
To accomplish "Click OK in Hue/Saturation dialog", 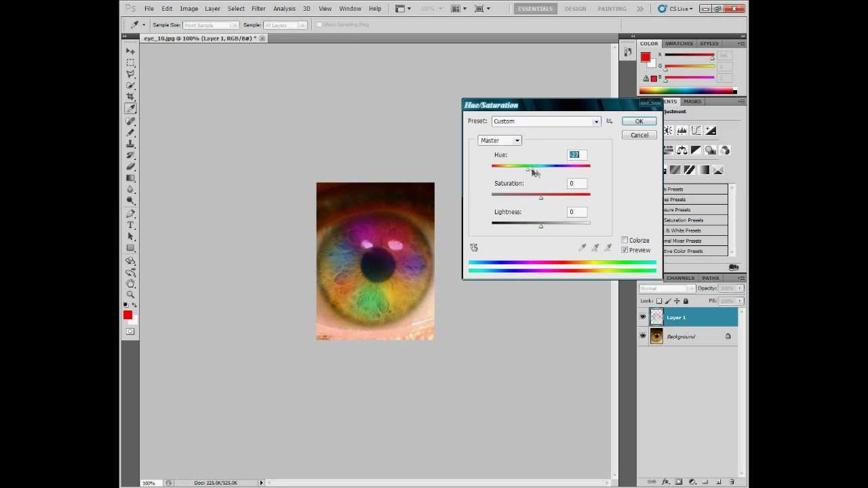I will coord(639,121).
